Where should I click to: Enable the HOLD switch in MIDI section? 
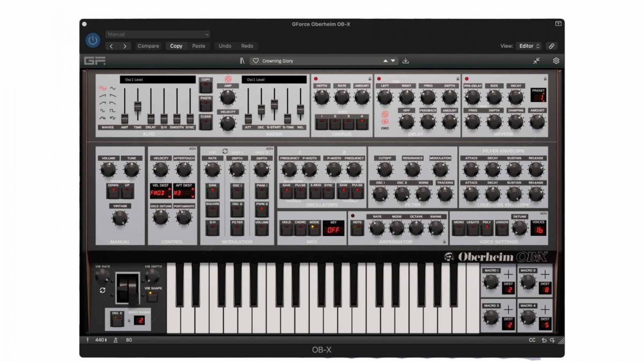click(x=287, y=228)
